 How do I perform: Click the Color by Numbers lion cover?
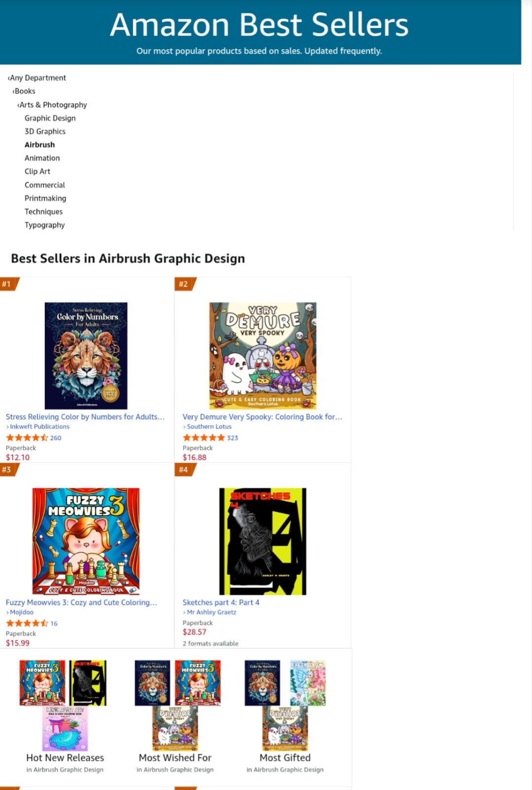tap(86, 356)
